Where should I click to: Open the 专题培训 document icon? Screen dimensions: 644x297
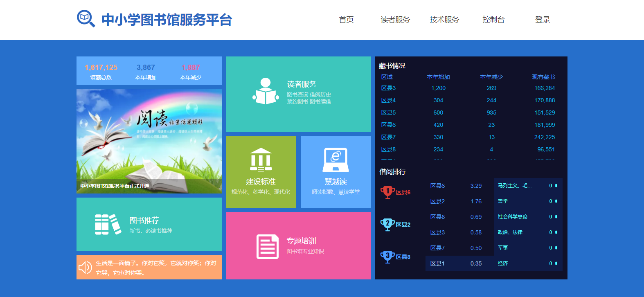267,246
